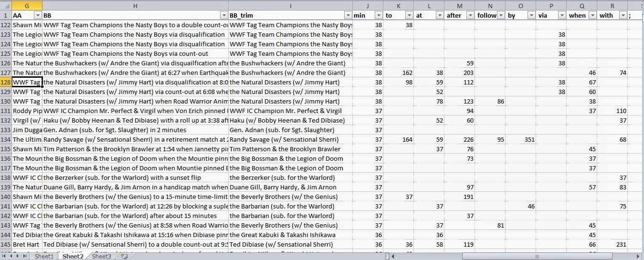Select column L header
This screenshot has width=644, height=260.
pos(429,5)
